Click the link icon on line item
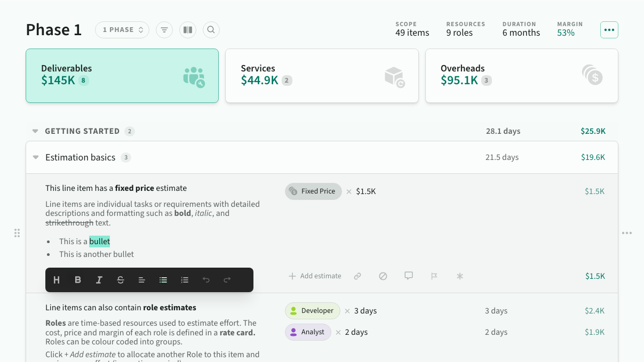 point(357,276)
